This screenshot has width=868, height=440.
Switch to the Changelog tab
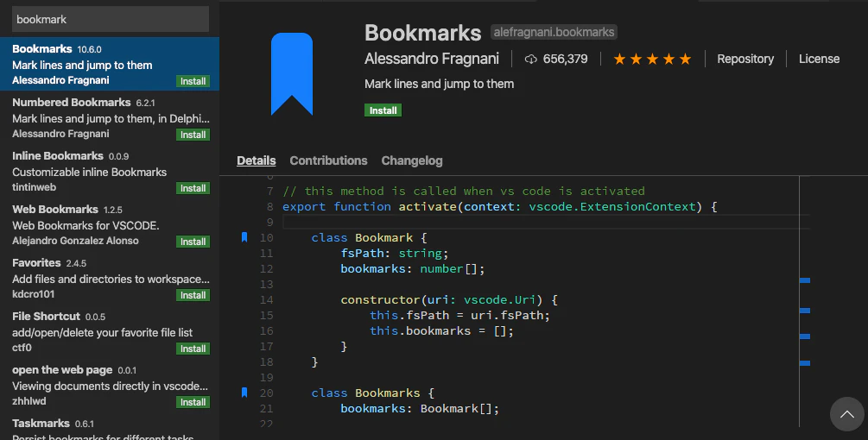412,160
